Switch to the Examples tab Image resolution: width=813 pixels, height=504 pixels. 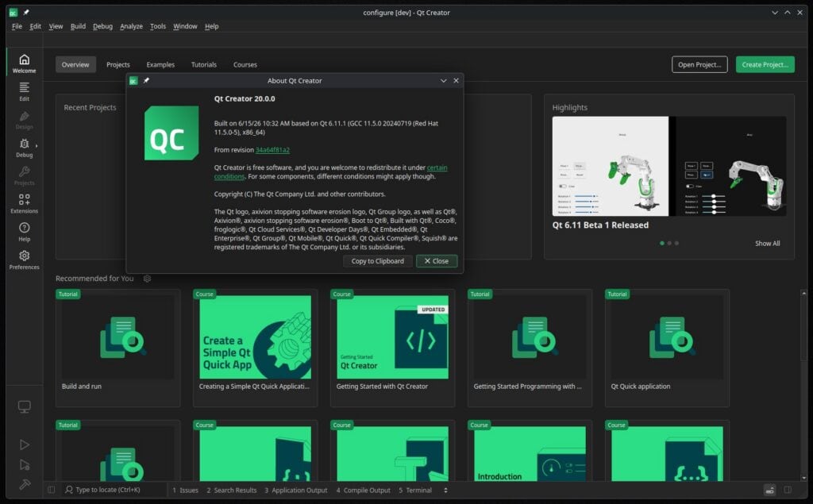pos(160,65)
